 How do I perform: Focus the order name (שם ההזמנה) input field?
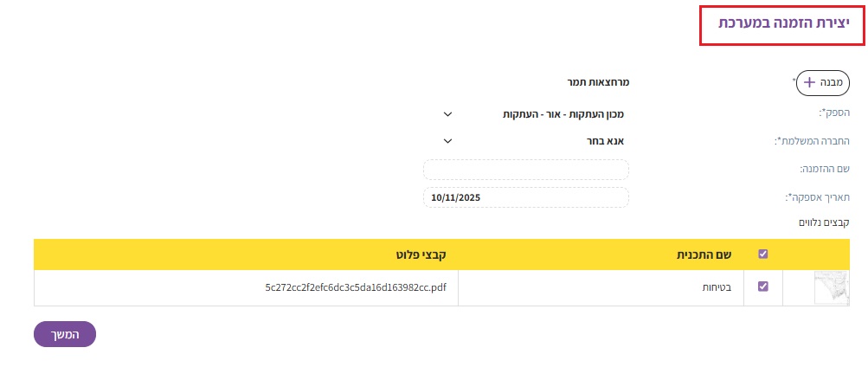coord(526,170)
